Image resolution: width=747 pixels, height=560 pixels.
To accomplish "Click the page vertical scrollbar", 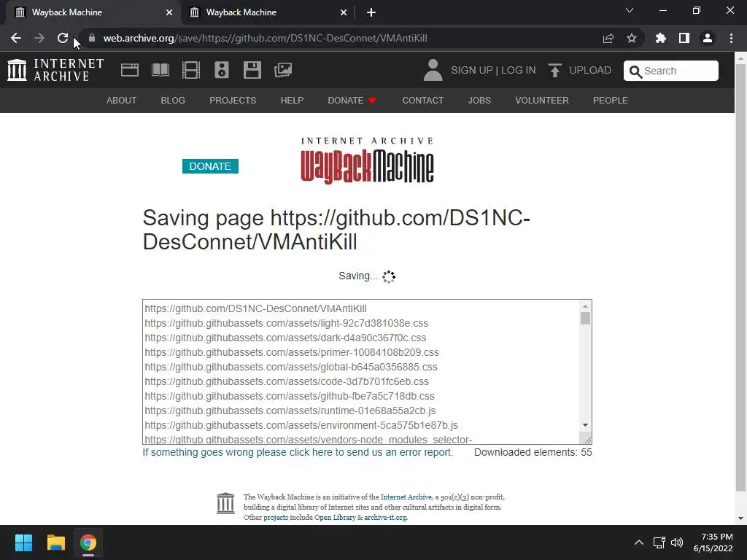I will 740,276.
